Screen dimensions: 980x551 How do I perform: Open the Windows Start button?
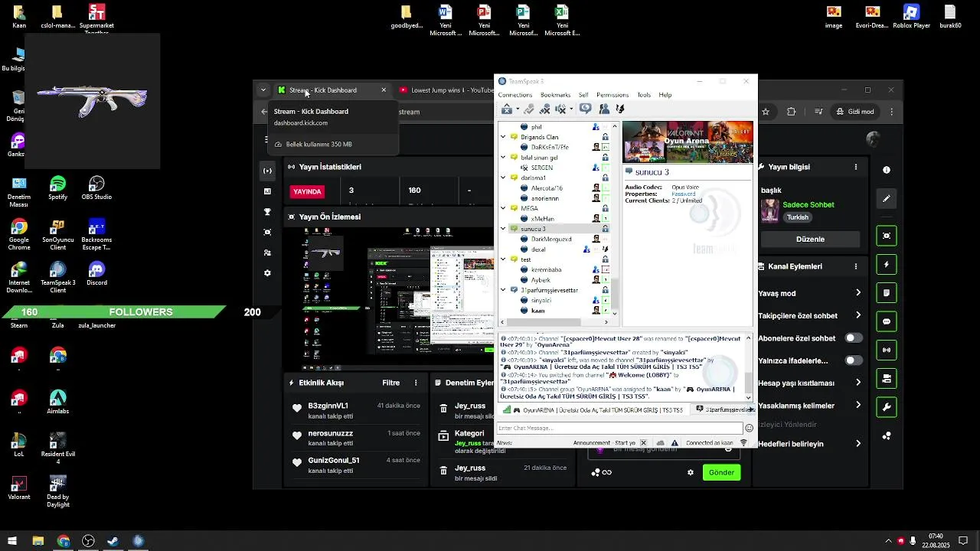click(13, 541)
